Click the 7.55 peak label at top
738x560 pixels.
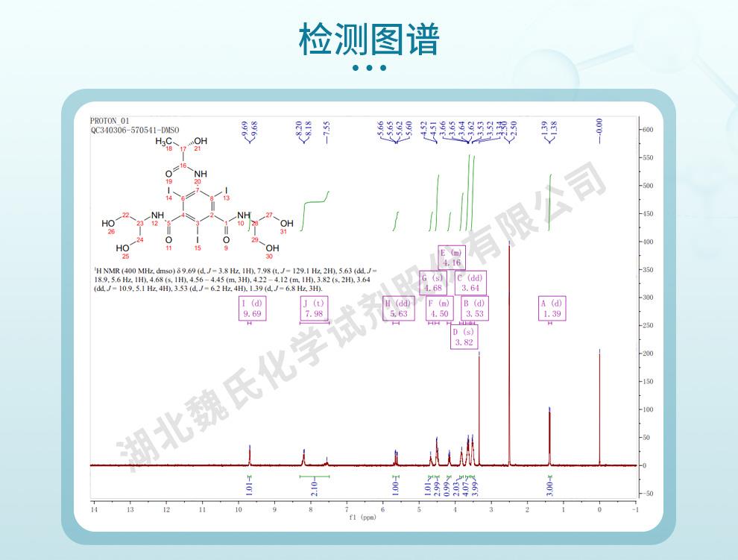coord(326,130)
